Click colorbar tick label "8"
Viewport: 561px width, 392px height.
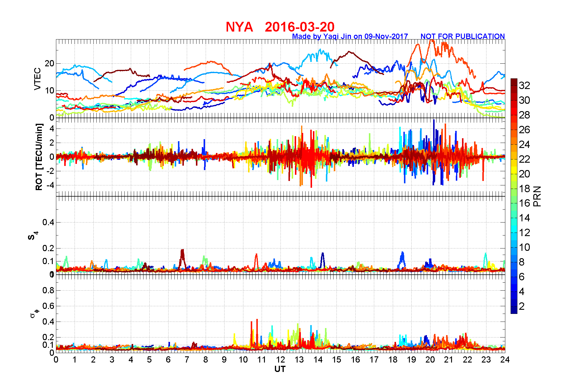coord(522,262)
